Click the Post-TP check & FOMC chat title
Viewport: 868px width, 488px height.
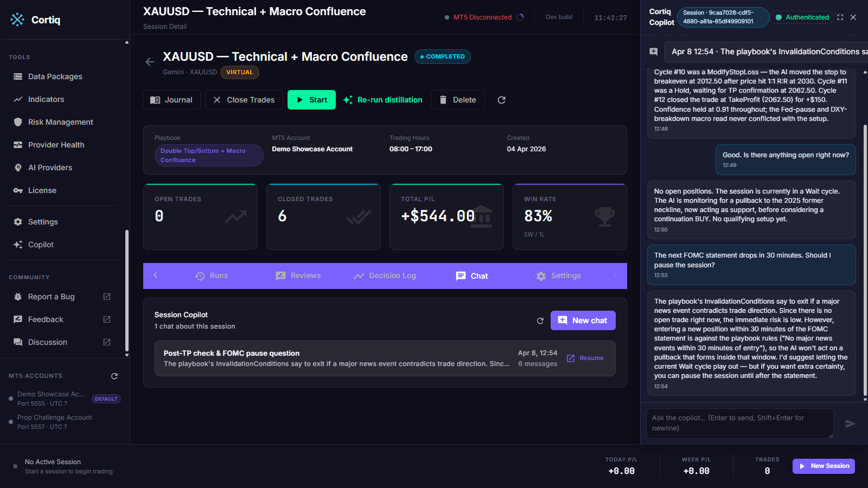click(232, 353)
